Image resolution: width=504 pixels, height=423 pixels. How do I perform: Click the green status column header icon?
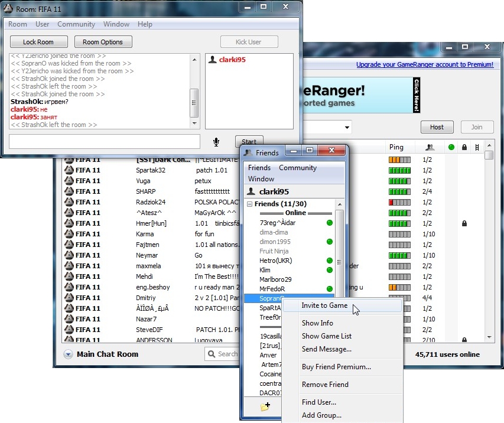click(x=451, y=147)
